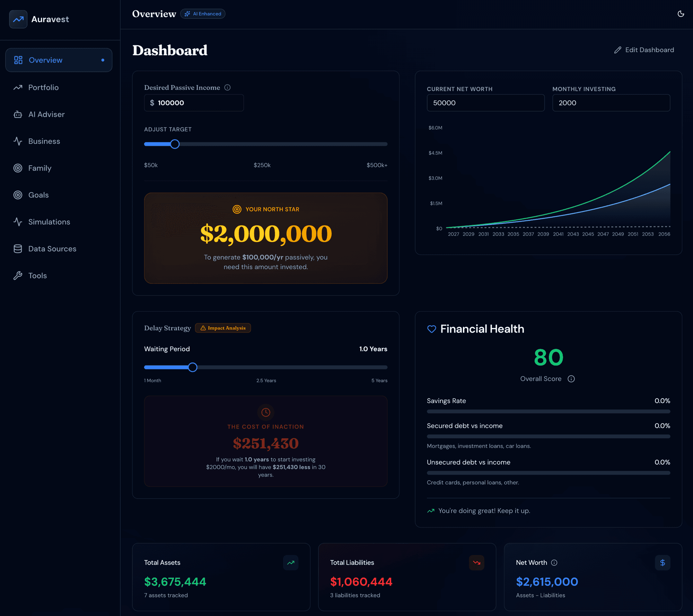
Task: Click the Adjust Target slider handle
Action: [x=175, y=144]
